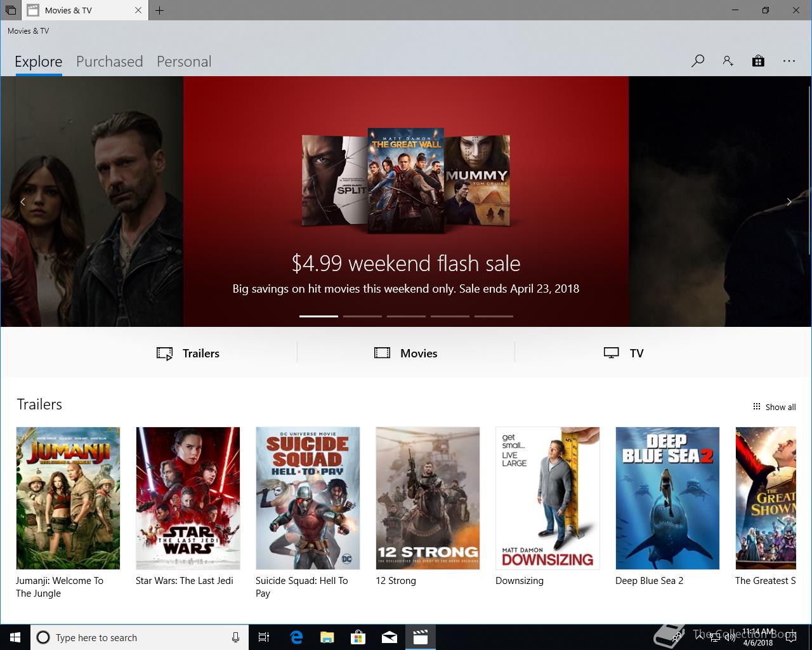This screenshot has width=812, height=650.
Task: Click the Cortana microphone icon
Action: [235, 637]
